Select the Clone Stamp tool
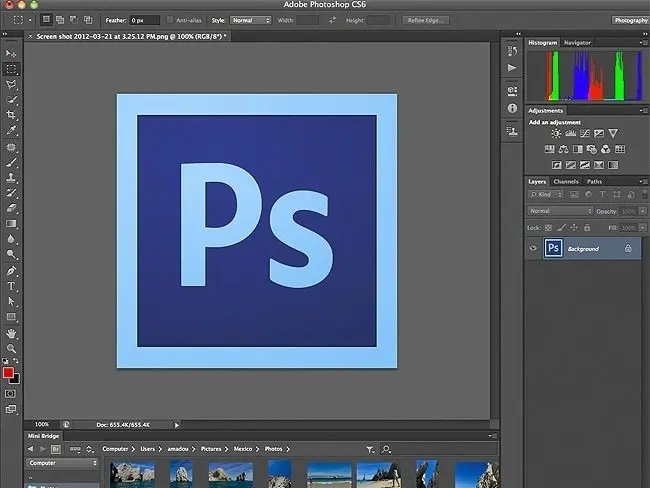 pos(11,178)
